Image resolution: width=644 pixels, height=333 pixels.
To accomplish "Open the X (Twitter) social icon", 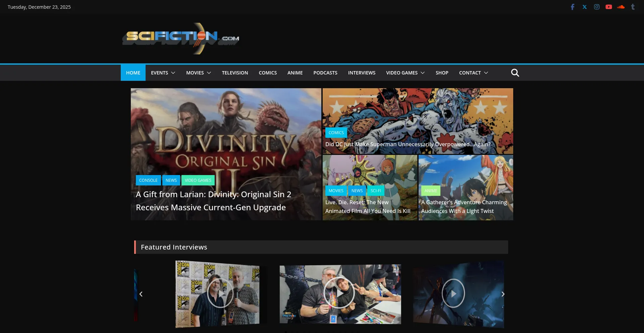I will point(585,7).
